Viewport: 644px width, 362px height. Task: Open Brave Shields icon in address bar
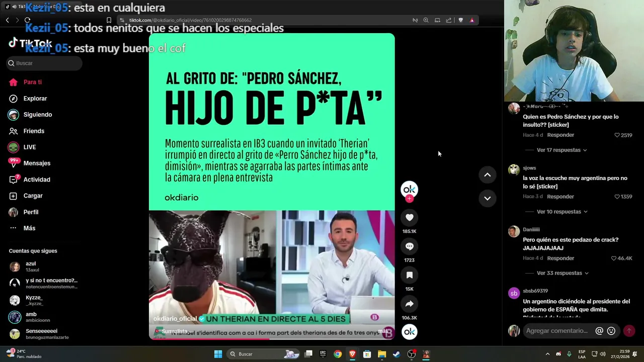coord(460,20)
